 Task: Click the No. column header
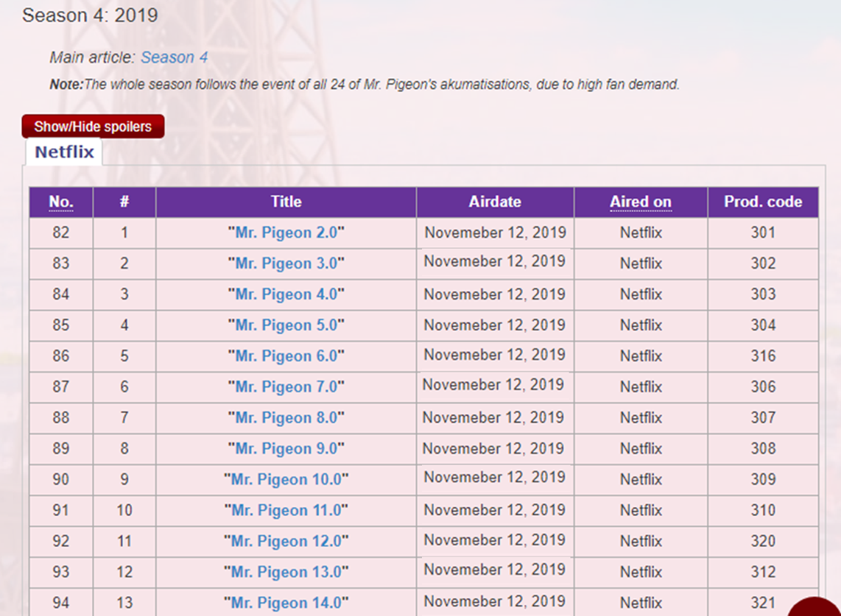click(x=61, y=202)
